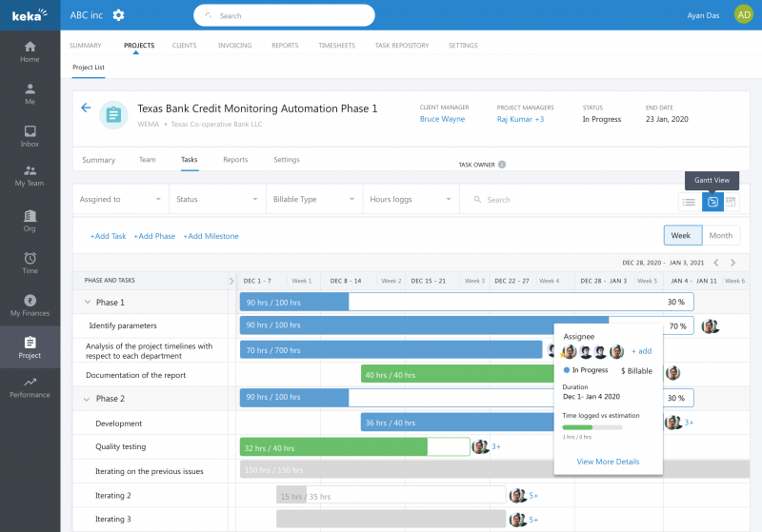762x532 pixels.
Task: Open the Performance section
Action: (30, 387)
